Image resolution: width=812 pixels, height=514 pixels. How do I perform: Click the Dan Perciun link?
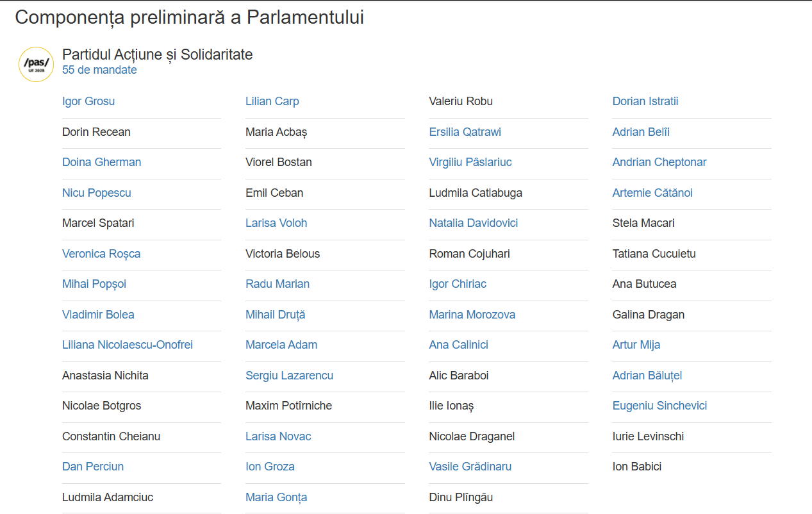(x=93, y=467)
